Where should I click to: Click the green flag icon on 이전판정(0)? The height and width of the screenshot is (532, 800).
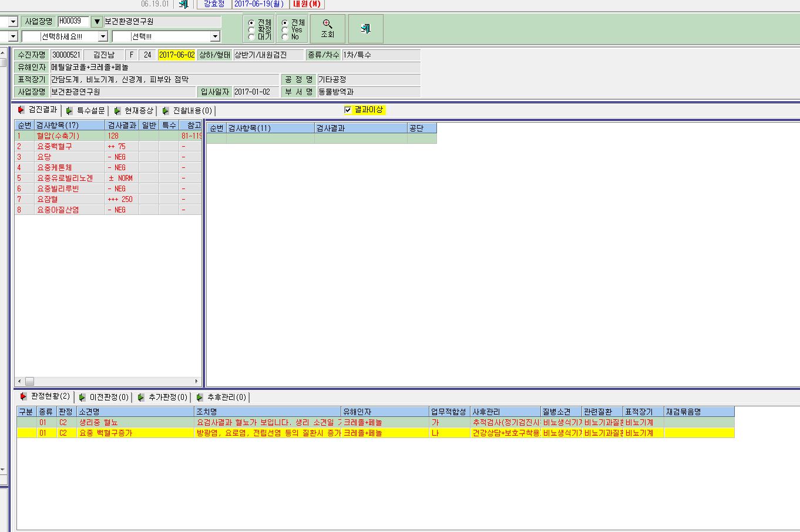click(82, 398)
